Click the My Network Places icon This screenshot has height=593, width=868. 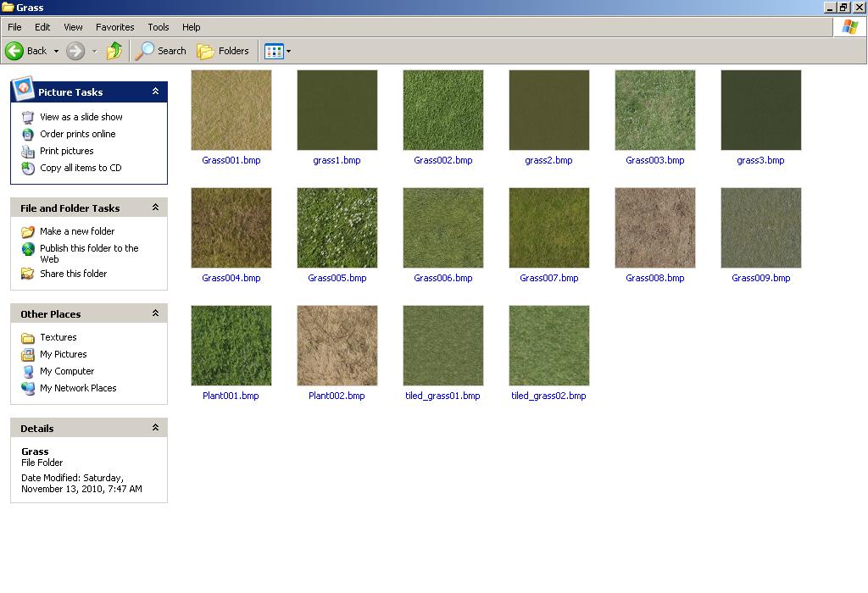coord(28,389)
